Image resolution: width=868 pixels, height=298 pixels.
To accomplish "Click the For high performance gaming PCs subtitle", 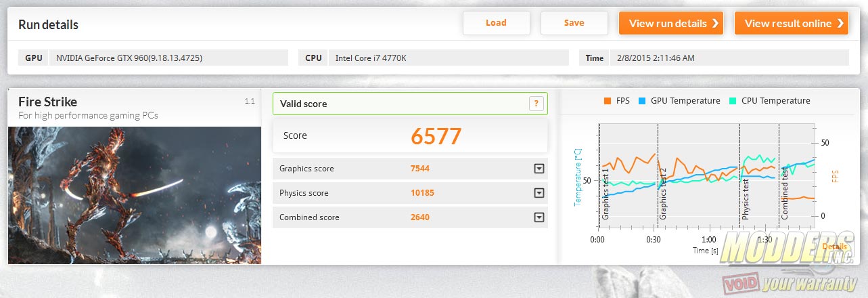I will point(87,116).
